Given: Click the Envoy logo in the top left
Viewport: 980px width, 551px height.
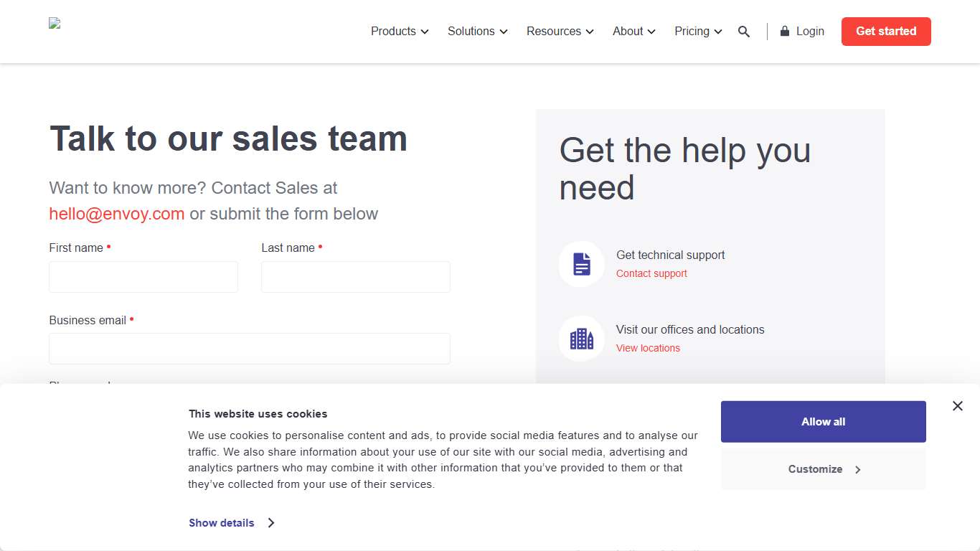Looking at the screenshot, I should 54,22.
